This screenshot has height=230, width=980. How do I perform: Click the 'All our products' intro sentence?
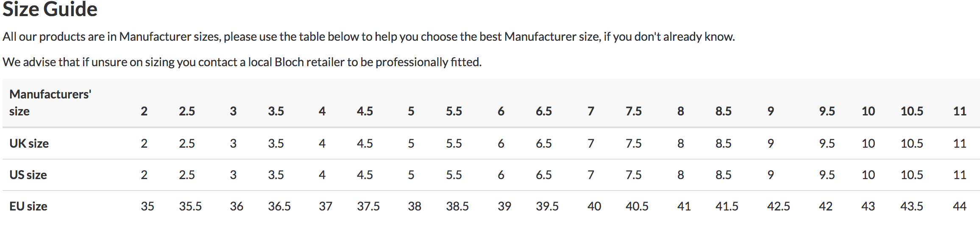pyautogui.click(x=368, y=36)
